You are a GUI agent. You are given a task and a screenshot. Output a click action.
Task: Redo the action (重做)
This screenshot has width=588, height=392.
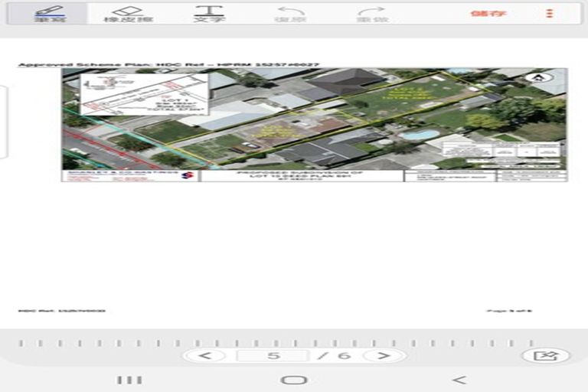coord(371,14)
